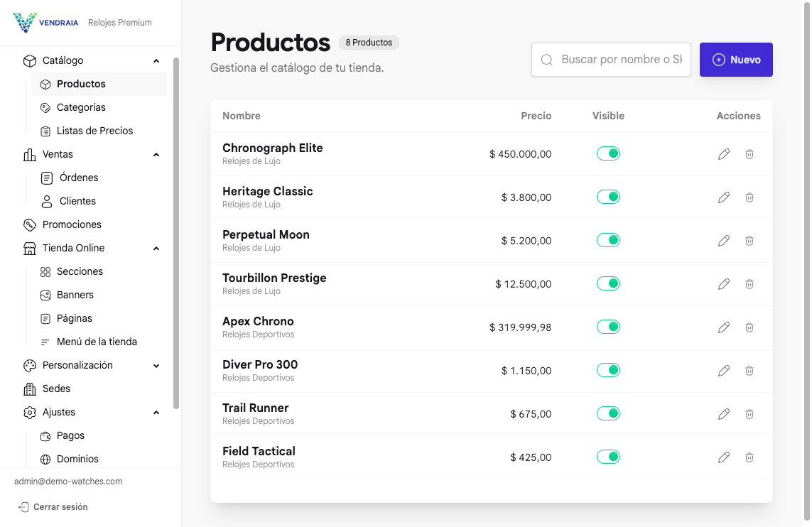Click the magnifier icon in search box

(547, 60)
